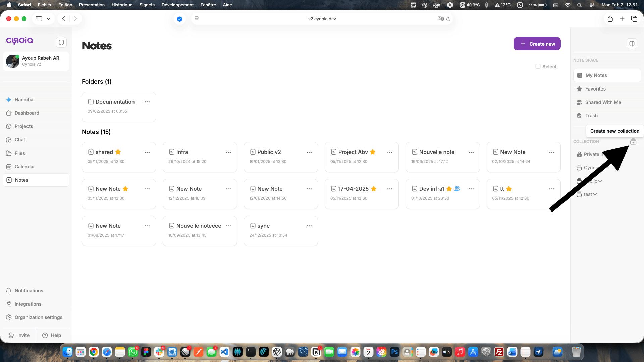Enable the Select checkbox
Image resolution: width=644 pixels, height=362 pixels.
click(538, 67)
